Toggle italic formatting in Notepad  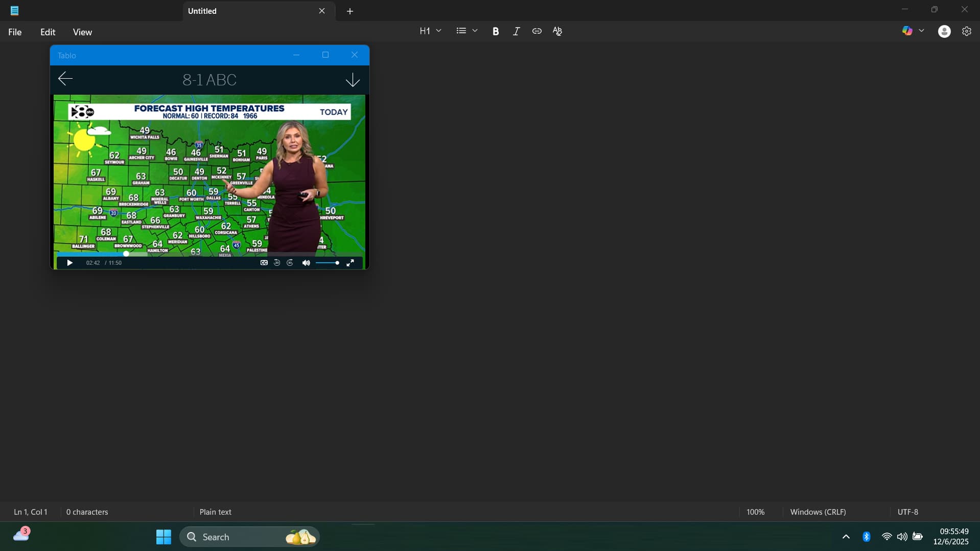pyautogui.click(x=516, y=31)
